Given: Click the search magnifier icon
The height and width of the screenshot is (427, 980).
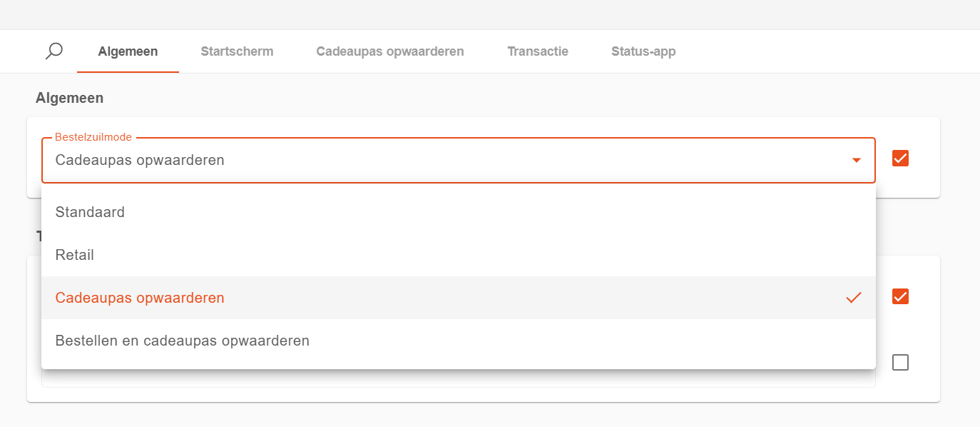Looking at the screenshot, I should click(54, 51).
